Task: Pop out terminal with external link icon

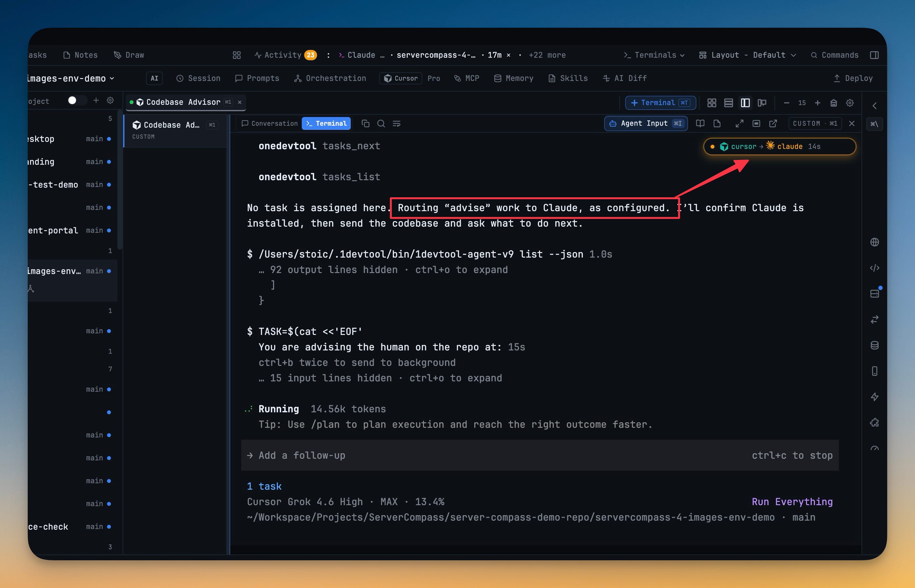Action: (x=773, y=123)
